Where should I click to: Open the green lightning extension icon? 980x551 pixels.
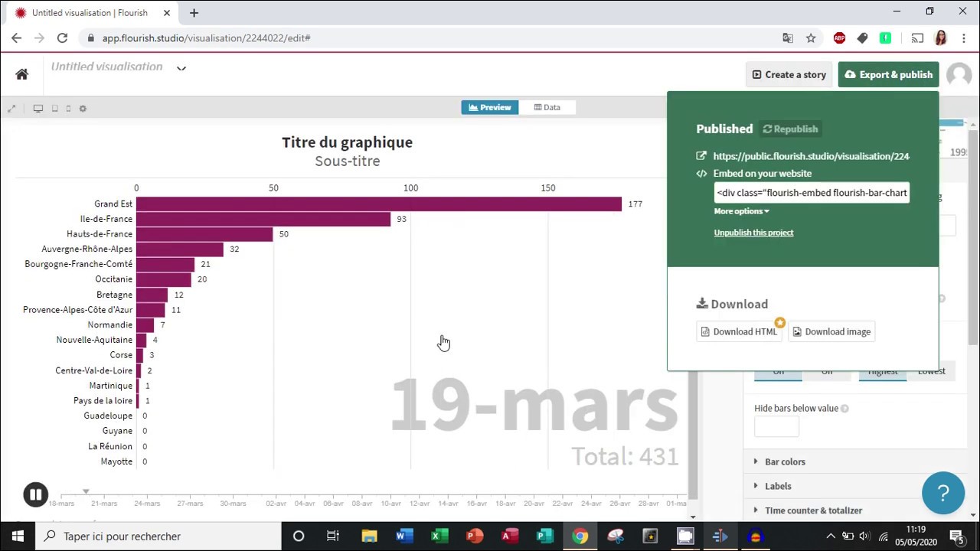click(885, 38)
